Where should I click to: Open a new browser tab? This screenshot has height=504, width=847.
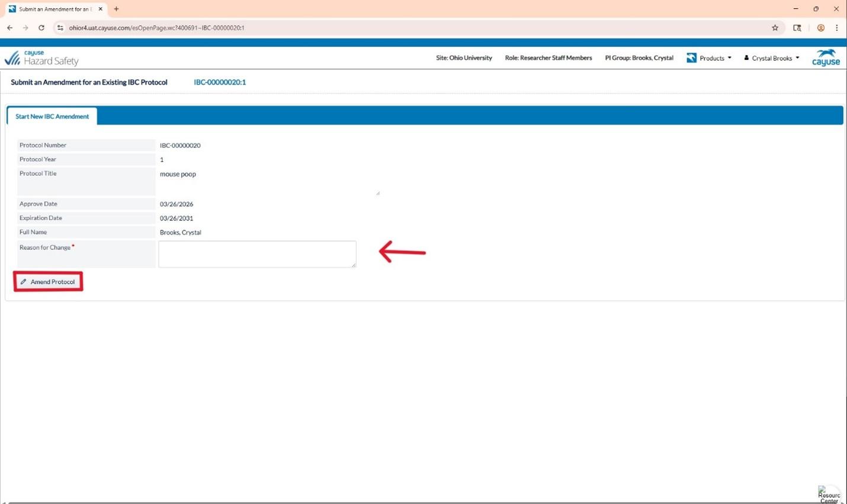(x=116, y=9)
